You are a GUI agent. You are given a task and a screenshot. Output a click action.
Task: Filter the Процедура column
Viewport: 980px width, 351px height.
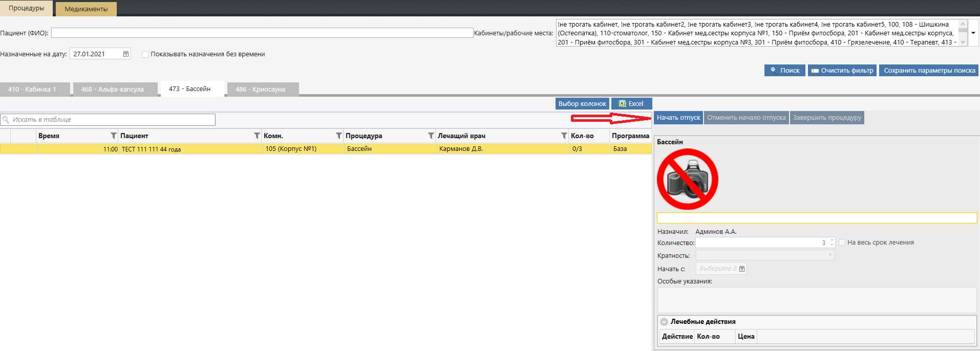click(x=431, y=136)
